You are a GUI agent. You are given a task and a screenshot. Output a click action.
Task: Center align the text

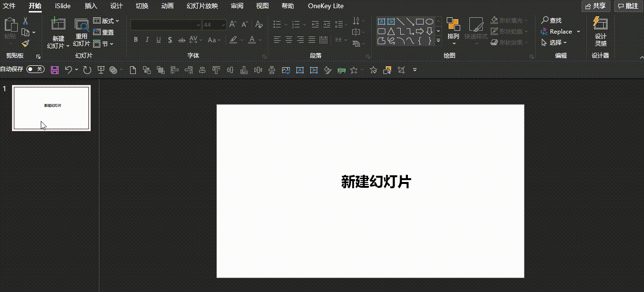pyautogui.click(x=289, y=40)
